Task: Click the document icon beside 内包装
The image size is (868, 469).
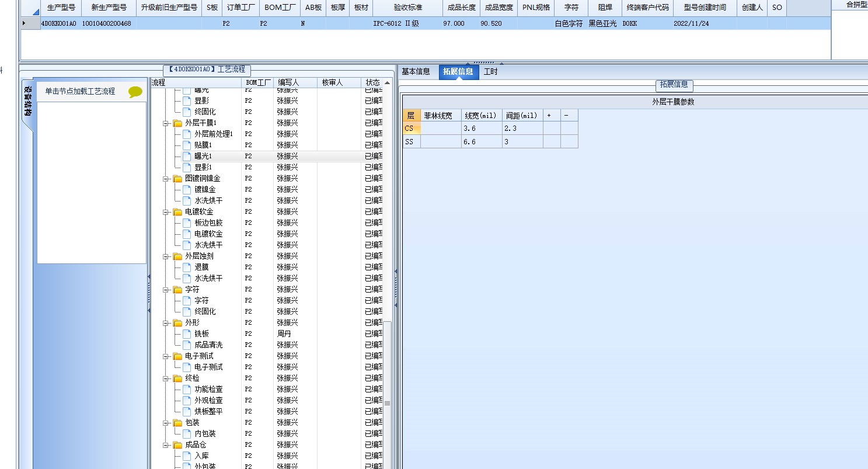Action: point(187,434)
